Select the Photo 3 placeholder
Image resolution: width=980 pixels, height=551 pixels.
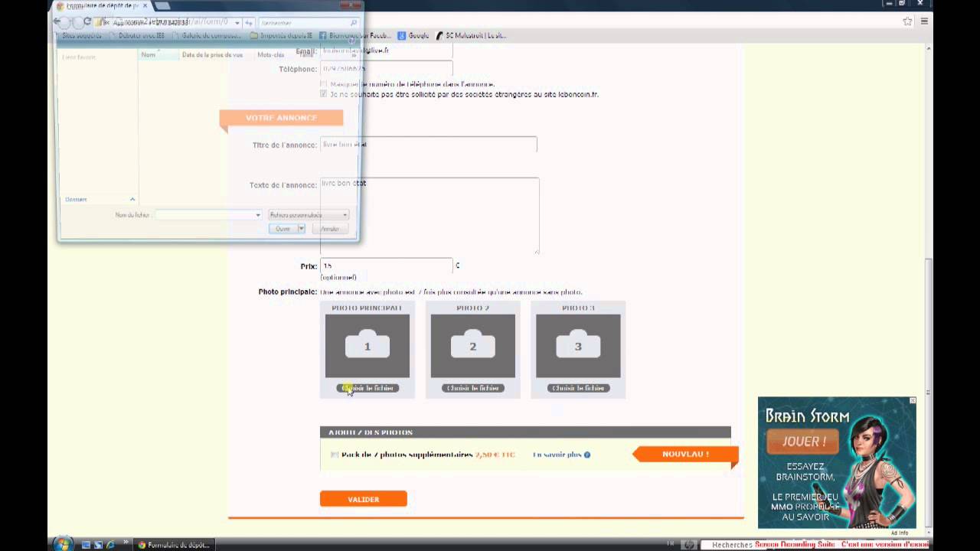pos(578,346)
